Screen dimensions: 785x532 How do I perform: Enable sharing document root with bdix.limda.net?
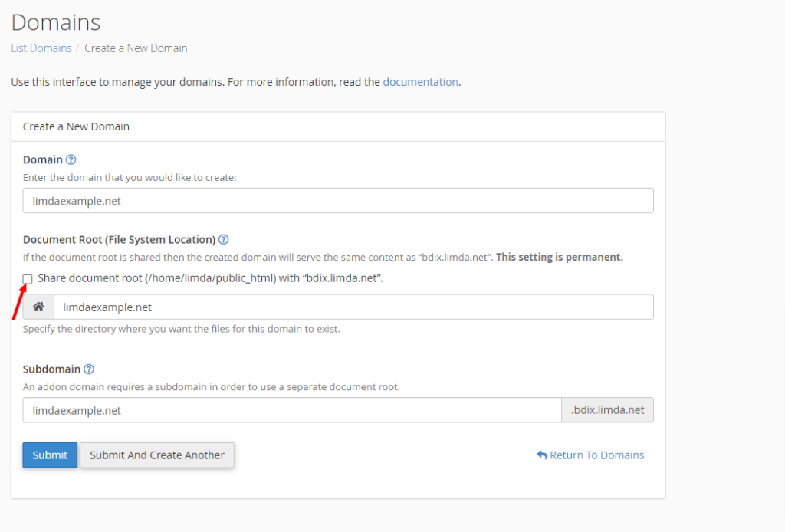pyautogui.click(x=28, y=279)
